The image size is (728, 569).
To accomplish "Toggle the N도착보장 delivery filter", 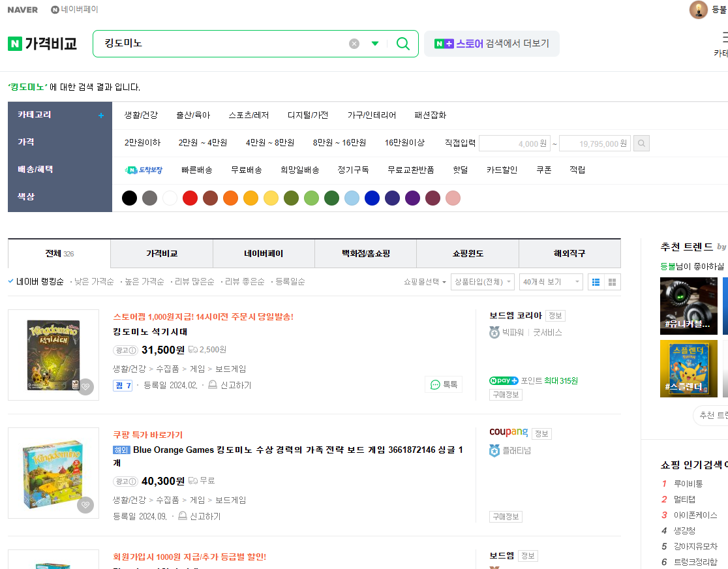I will [144, 170].
